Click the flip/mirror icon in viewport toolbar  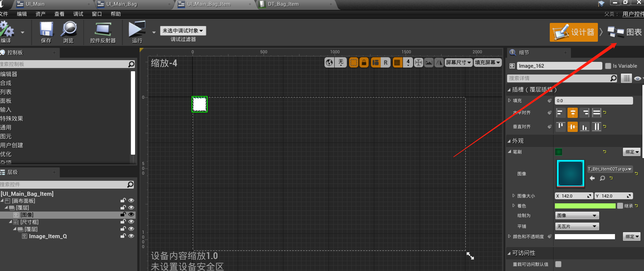439,63
